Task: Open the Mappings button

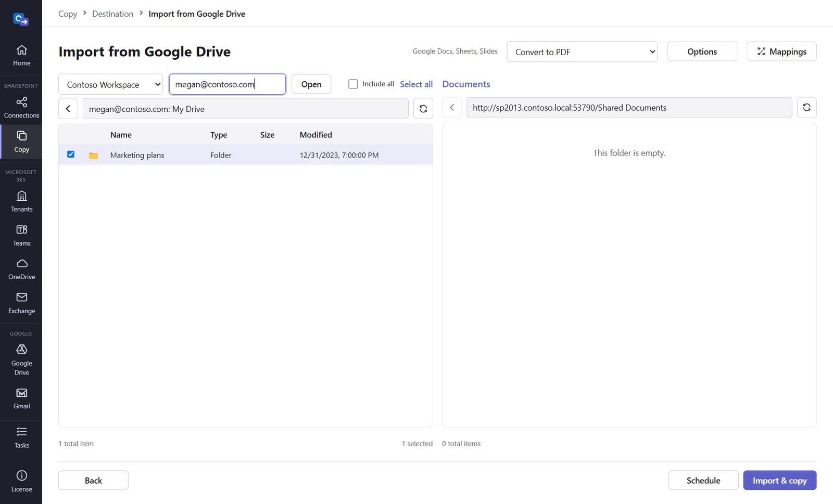Action: (781, 51)
